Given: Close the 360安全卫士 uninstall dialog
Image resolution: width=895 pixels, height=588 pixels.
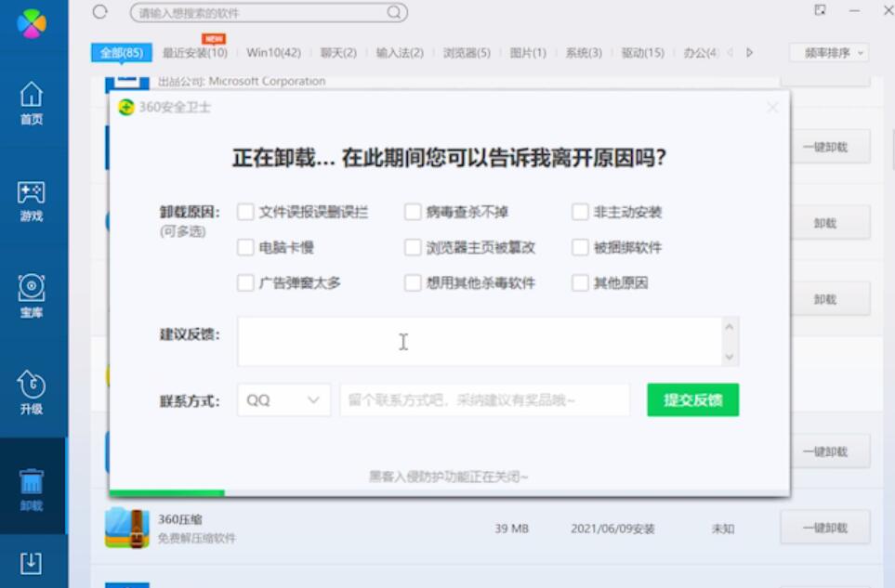Looking at the screenshot, I should [x=772, y=107].
